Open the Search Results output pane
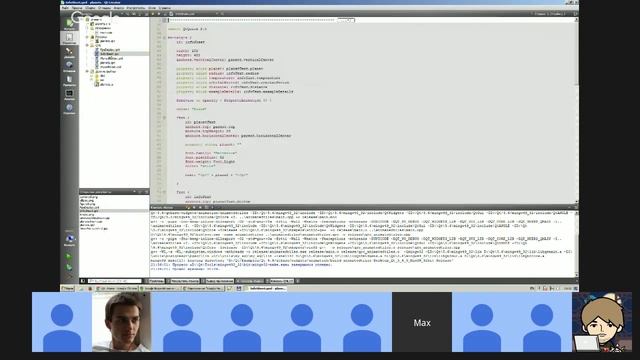Viewport: 640px width, 360px height. pos(184,281)
